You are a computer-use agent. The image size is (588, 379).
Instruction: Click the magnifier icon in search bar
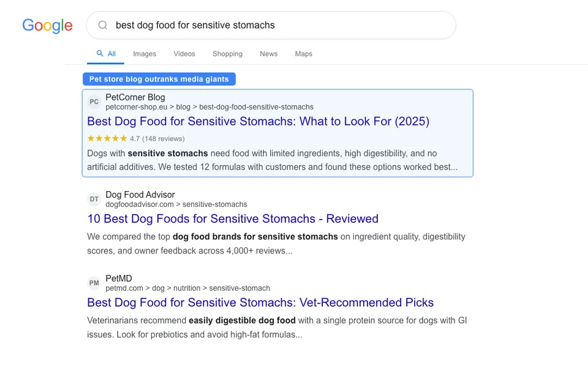(102, 25)
